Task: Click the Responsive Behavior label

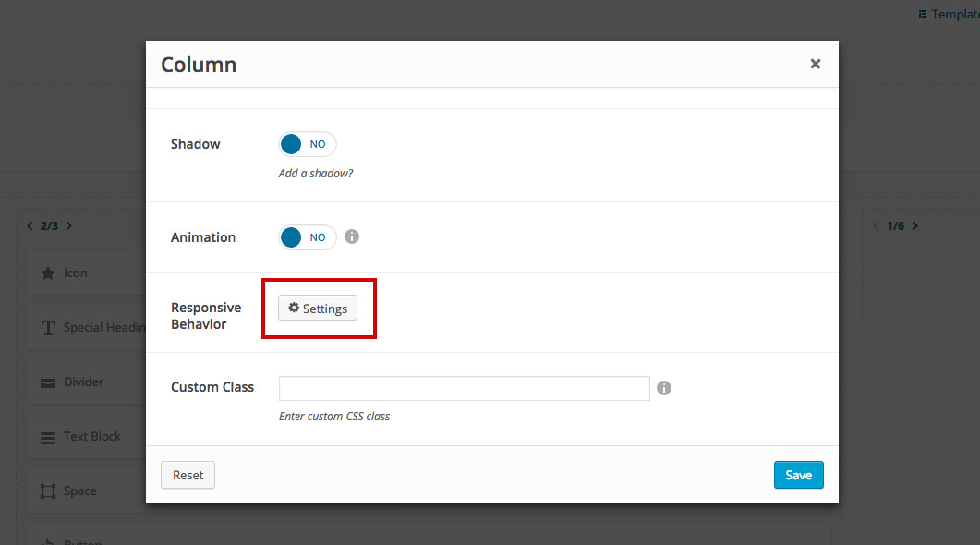Action: [206, 316]
